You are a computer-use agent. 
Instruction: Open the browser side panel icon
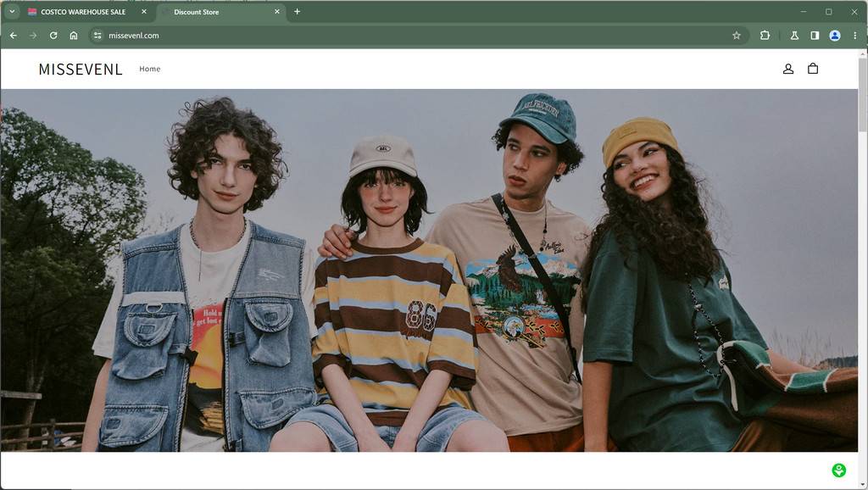(x=815, y=36)
